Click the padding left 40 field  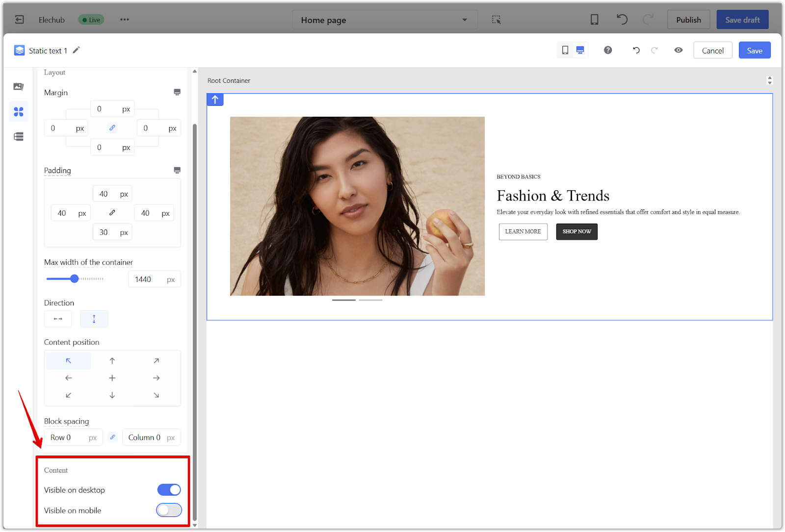point(71,213)
